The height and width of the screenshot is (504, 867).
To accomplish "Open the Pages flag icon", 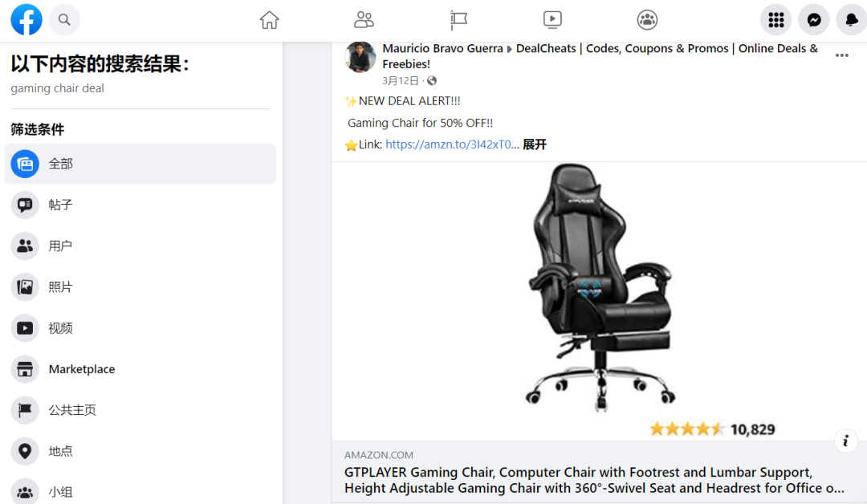I will (458, 20).
